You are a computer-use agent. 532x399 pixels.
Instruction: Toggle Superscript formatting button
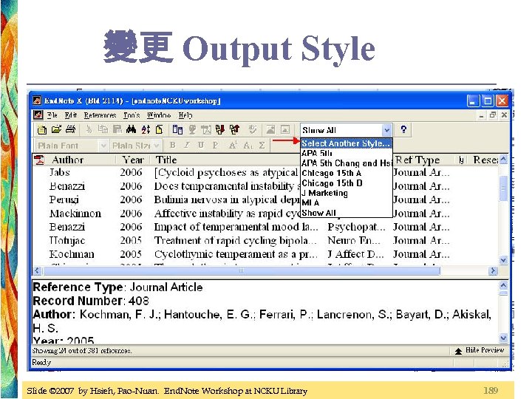233,146
